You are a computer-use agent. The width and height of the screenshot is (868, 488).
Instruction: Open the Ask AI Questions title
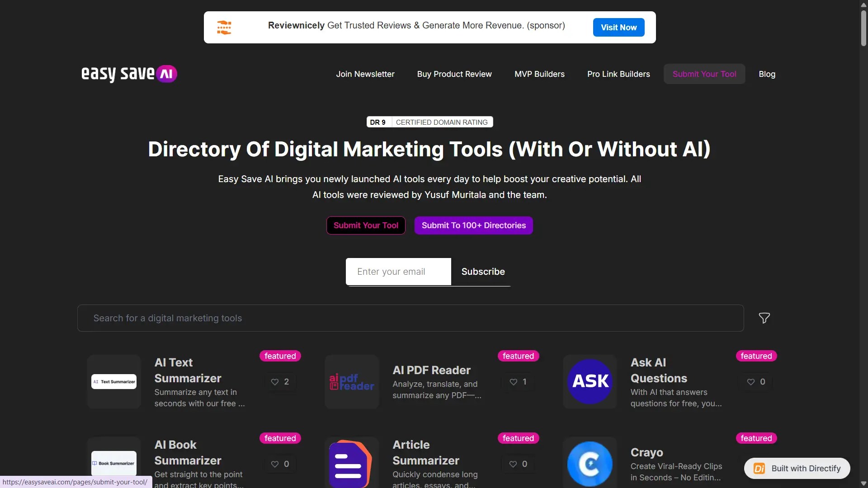(x=659, y=371)
